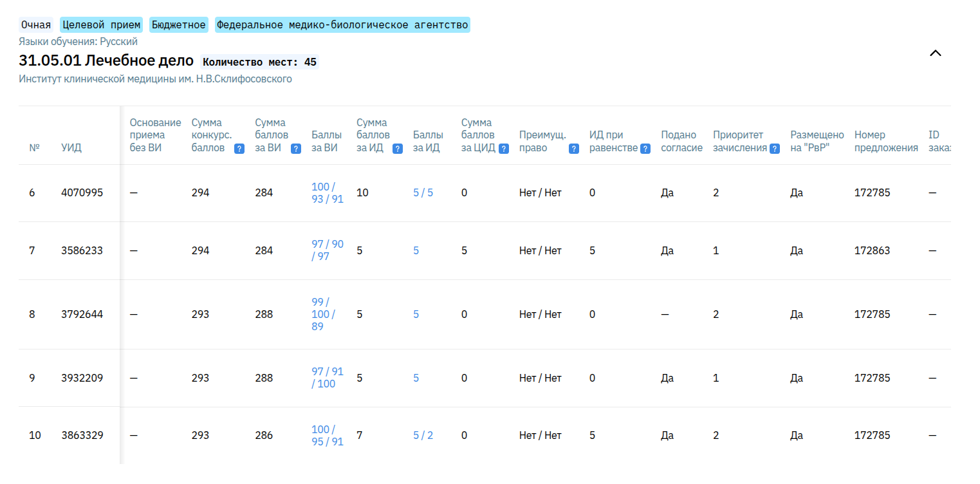Open the 5 / 2 achievement points link
Viewport: 980px width, 484px height.
point(423,436)
